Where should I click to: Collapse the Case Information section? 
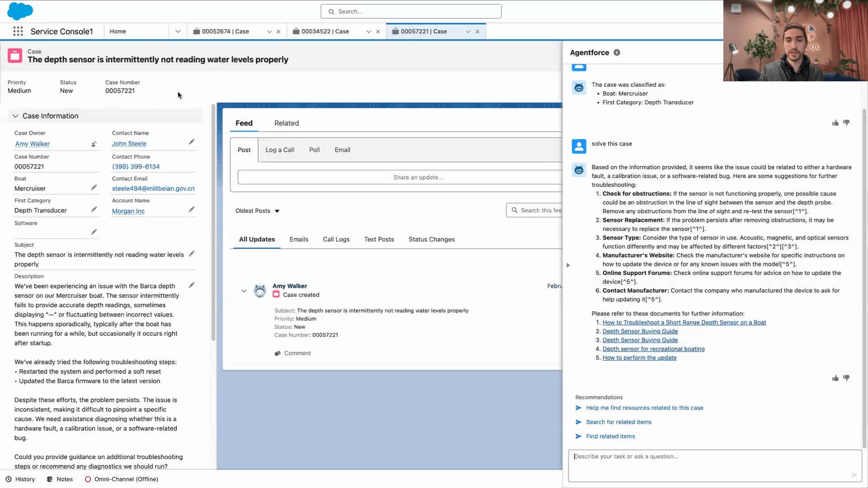[15, 116]
